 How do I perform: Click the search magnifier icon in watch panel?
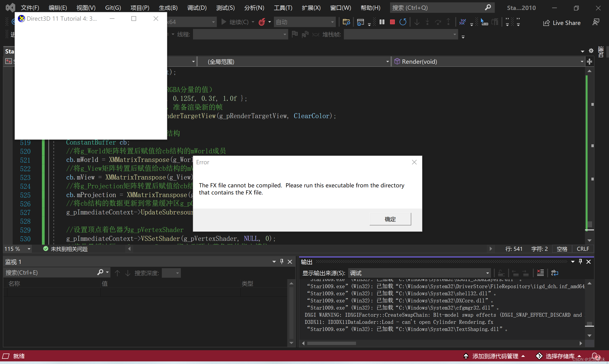click(x=100, y=272)
